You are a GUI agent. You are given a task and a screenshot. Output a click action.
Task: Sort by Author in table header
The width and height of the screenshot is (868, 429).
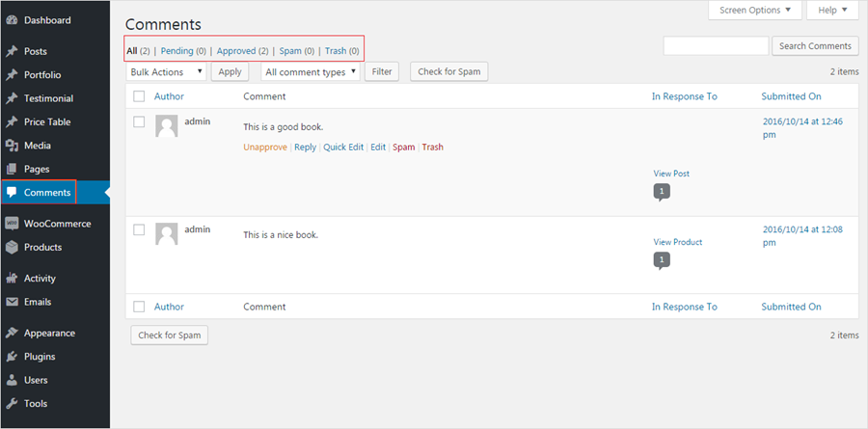pos(169,96)
